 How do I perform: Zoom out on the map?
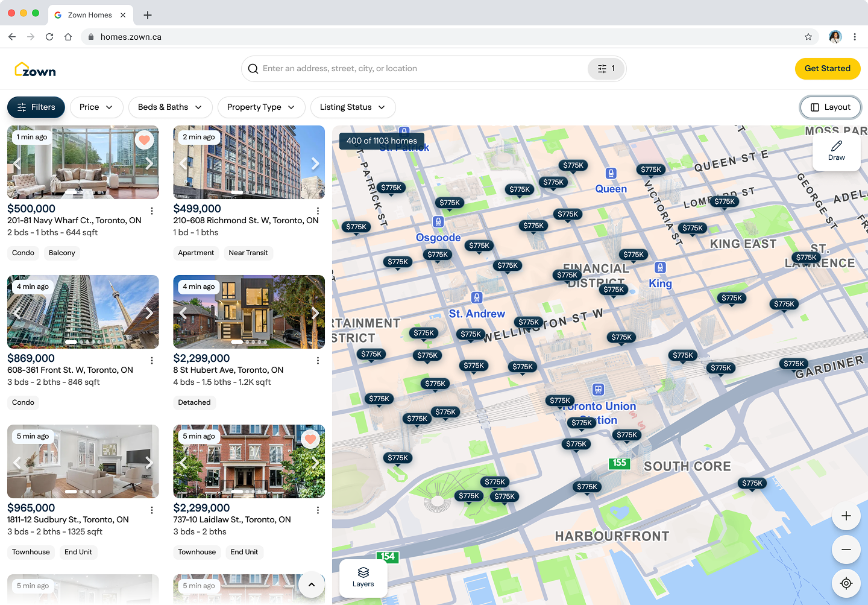(846, 550)
